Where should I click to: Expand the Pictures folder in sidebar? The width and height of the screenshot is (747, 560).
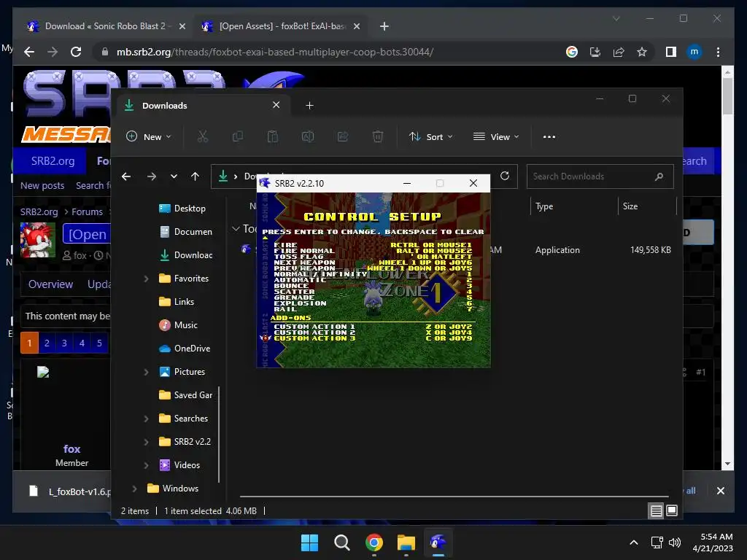pyautogui.click(x=146, y=372)
